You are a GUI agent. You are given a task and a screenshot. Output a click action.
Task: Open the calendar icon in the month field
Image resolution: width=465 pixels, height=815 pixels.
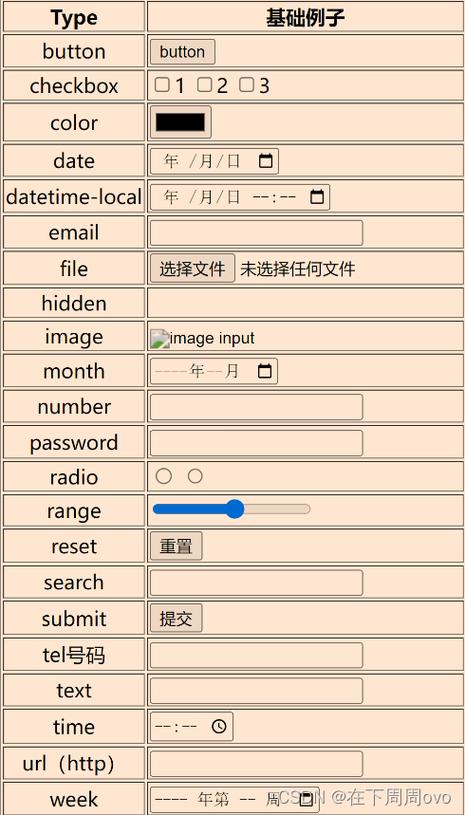[265, 371]
